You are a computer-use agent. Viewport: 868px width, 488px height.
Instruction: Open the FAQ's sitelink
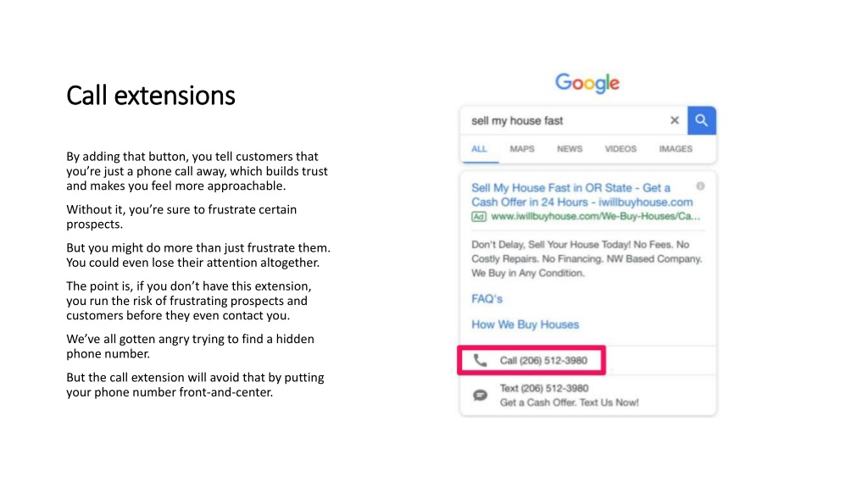coord(487,299)
